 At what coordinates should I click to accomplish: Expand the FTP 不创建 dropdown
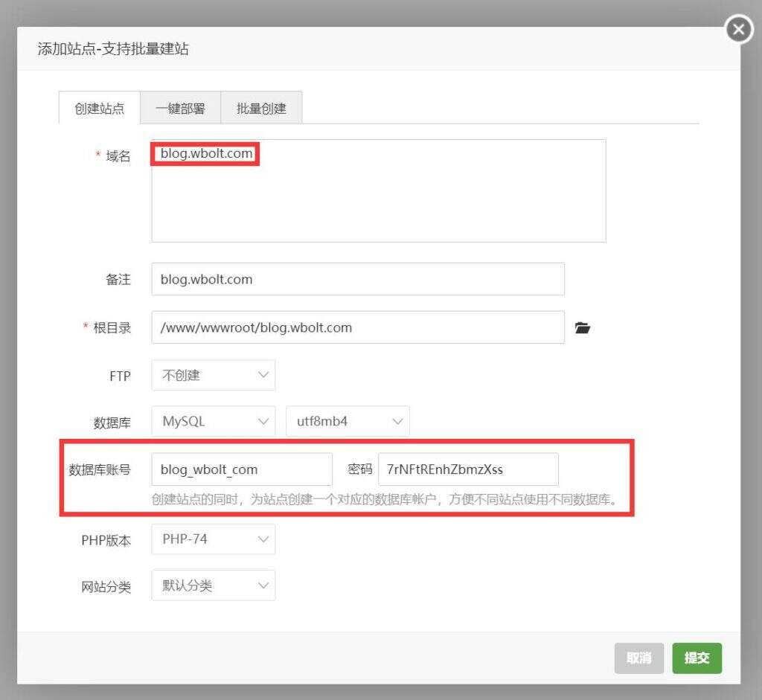click(213, 376)
